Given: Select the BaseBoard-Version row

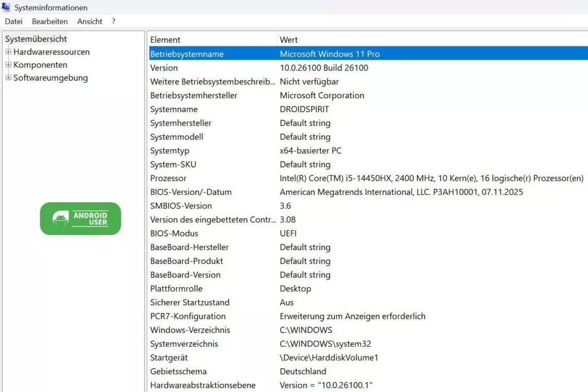Looking at the screenshot, I should tap(368, 275).
